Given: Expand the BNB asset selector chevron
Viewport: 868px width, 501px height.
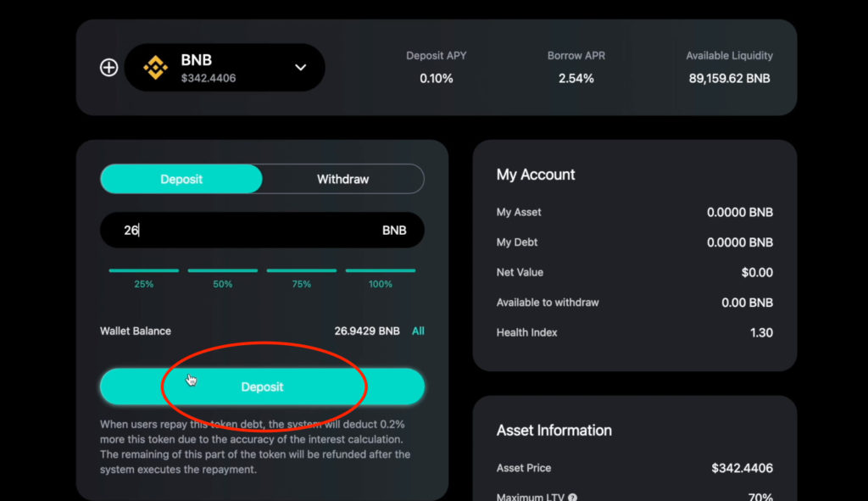Looking at the screenshot, I should click(301, 68).
